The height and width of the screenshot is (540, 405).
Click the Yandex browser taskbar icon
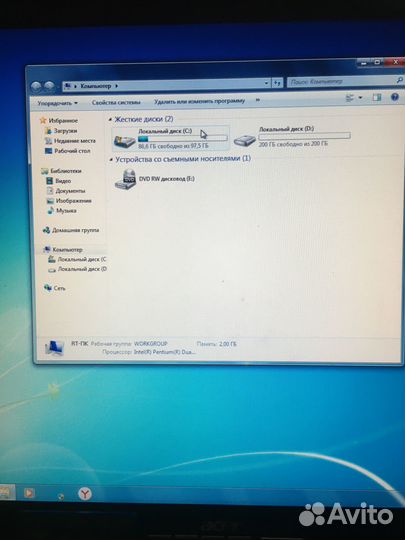85,494
